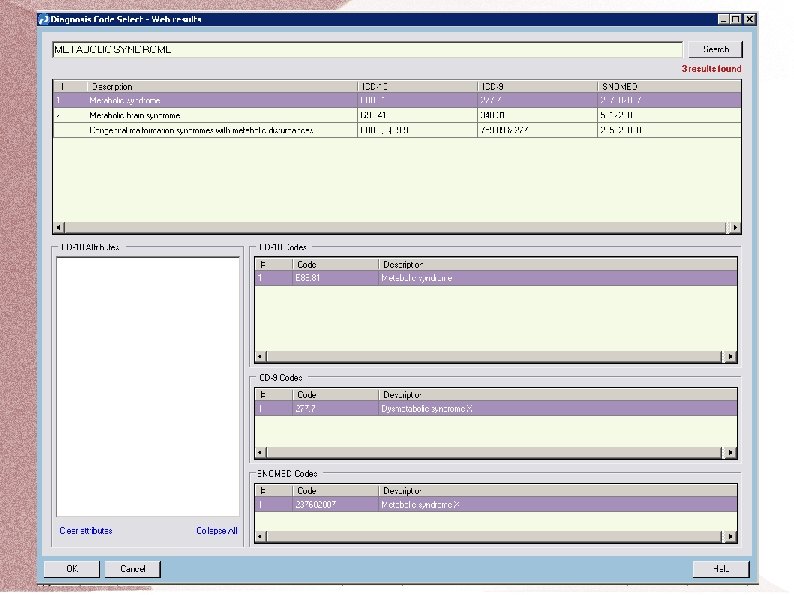Click the '3 results found' status text
794x595 pixels.
(711, 69)
